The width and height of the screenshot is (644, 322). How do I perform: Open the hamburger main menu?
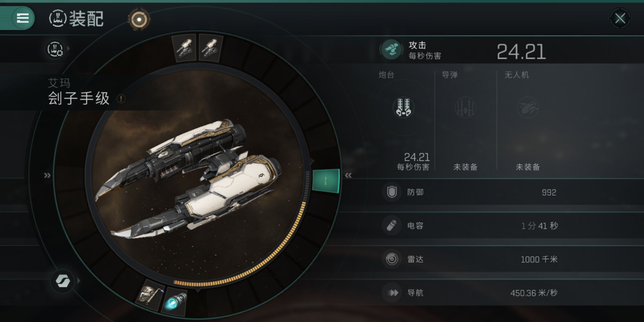pyautogui.click(x=23, y=18)
